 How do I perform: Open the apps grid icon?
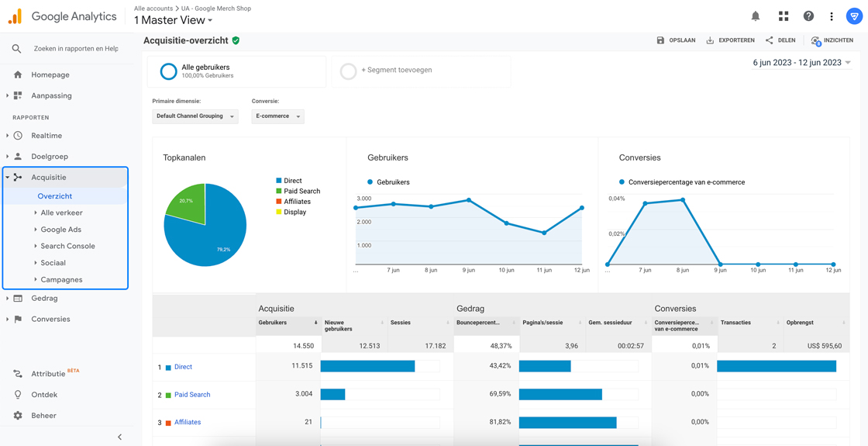[x=783, y=16]
